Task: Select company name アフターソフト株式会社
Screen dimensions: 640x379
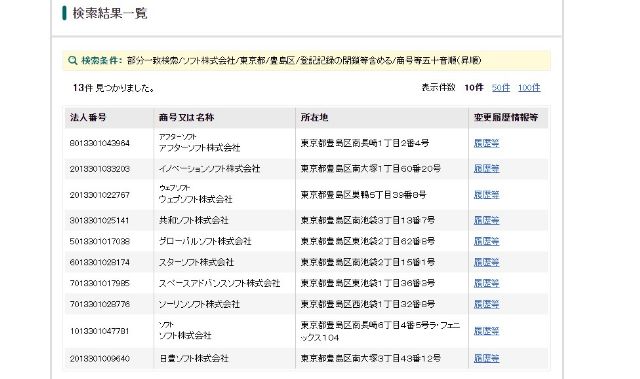Action: click(199, 148)
